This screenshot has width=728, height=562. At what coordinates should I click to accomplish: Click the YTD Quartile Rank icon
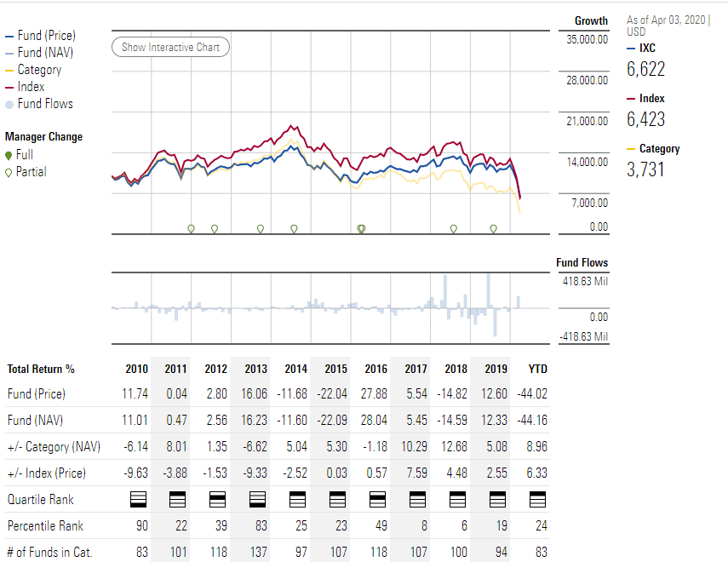537,499
